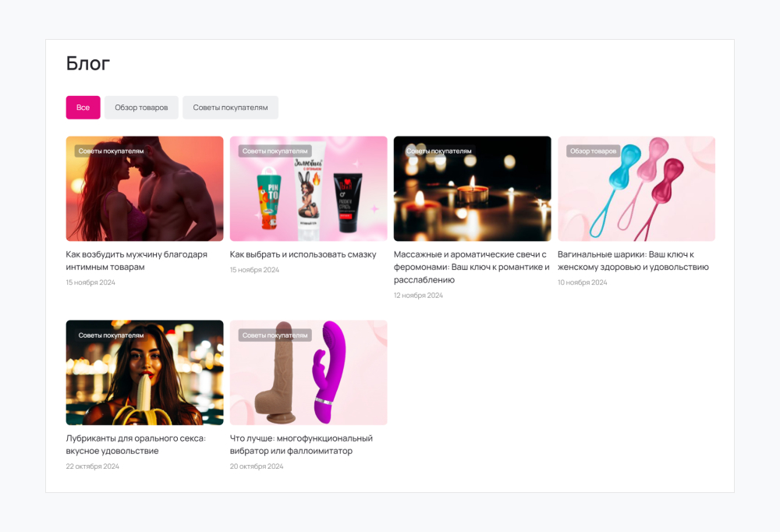The height and width of the screenshot is (532, 780).
Task: Click "Советы покупателям" tag on the candles image
Action: click(438, 151)
